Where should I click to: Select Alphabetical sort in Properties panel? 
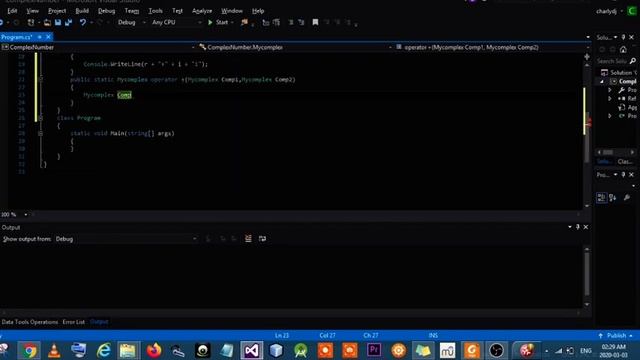(613, 198)
